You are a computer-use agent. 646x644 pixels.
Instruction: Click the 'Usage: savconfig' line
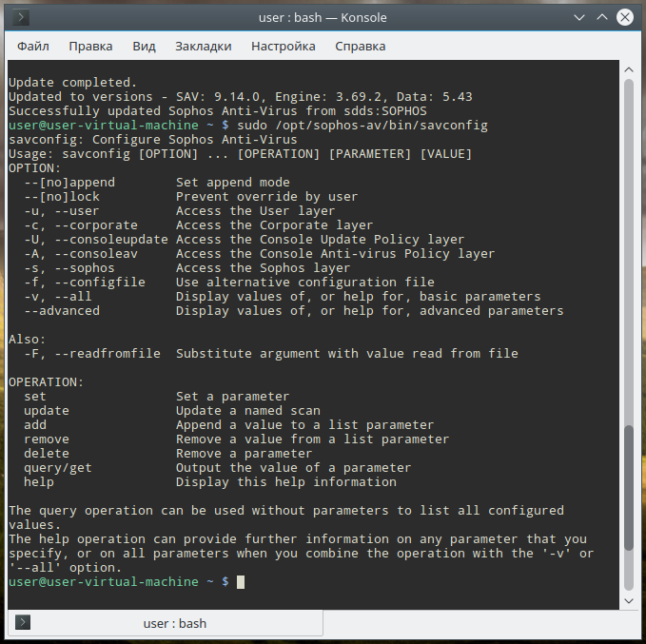click(x=240, y=154)
